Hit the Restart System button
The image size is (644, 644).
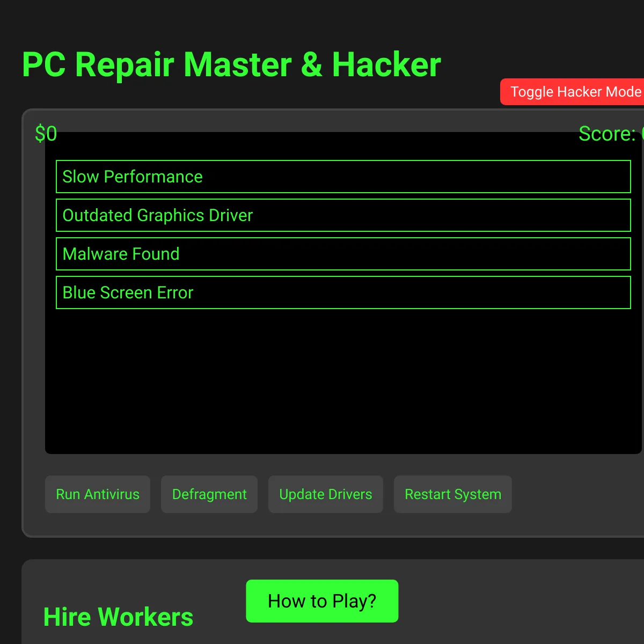tap(453, 494)
